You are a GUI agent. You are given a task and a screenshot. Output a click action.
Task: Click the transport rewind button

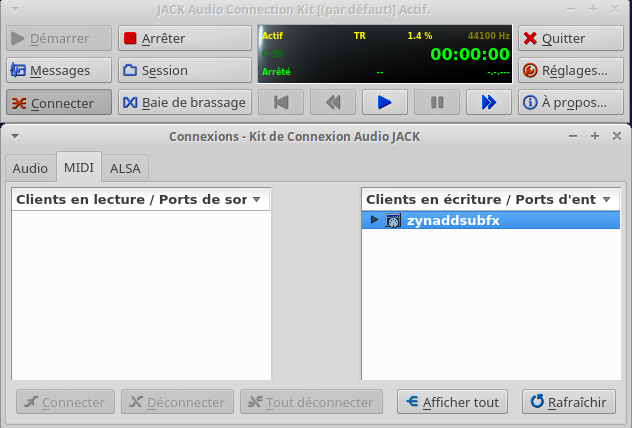click(x=333, y=102)
